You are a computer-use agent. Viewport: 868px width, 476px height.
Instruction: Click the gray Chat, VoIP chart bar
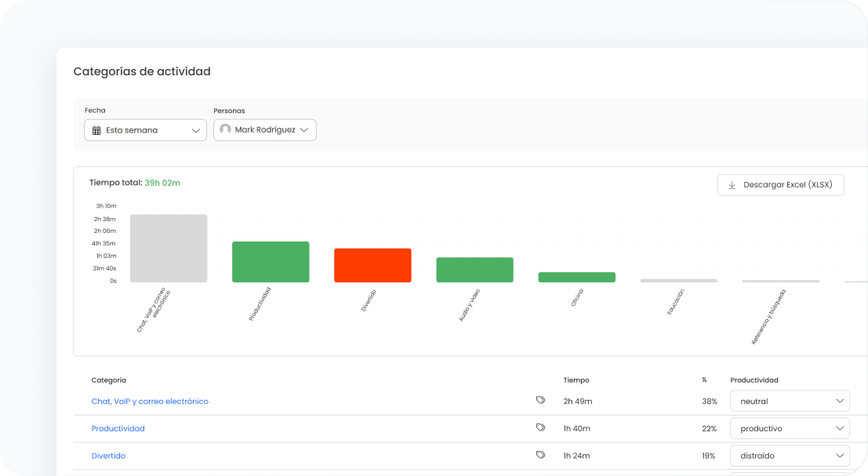pyautogui.click(x=169, y=248)
